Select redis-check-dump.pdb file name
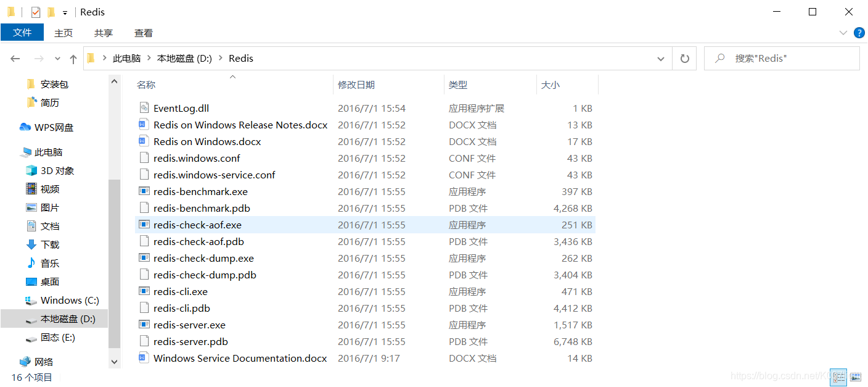The width and height of the screenshot is (868, 387). pos(205,275)
